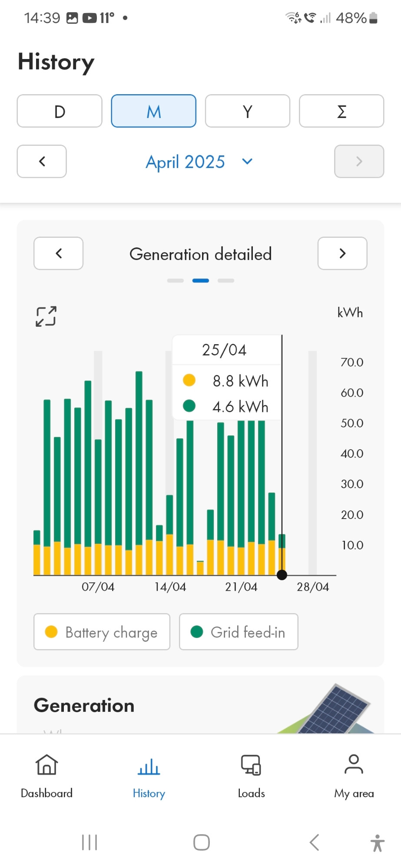The height and width of the screenshot is (868, 401).
Task: Go to next month (disabled arrow)
Action: click(359, 161)
